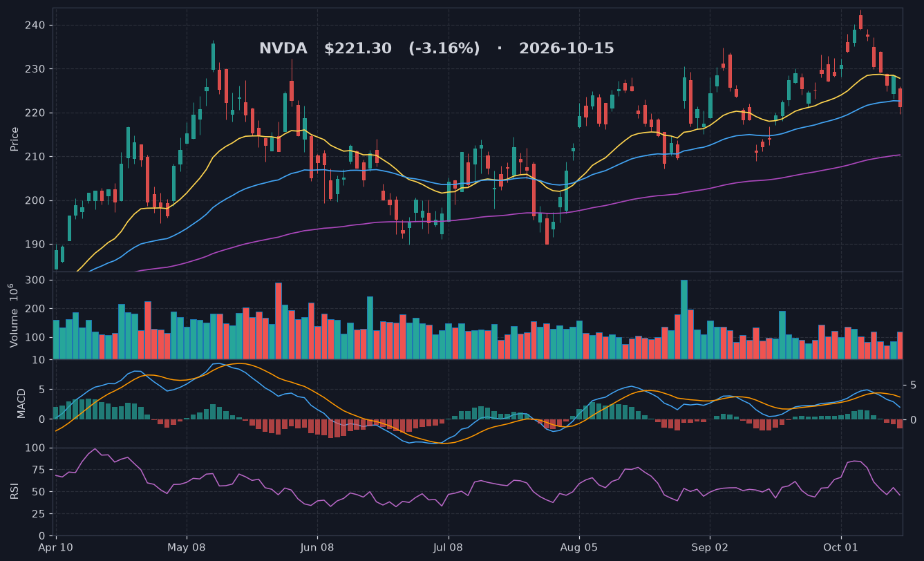Select the 50 tick on the RSI axis
Image resolution: width=924 pixels, height=561 pixels.
38,492
